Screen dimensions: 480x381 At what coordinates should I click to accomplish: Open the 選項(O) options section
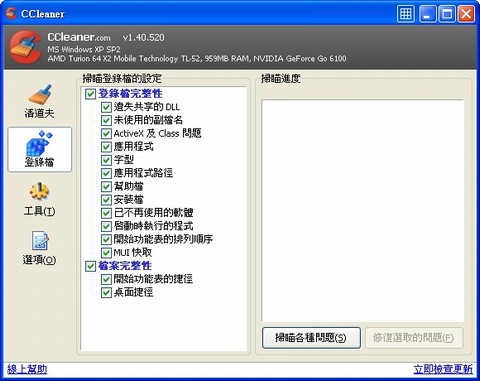click(x=39, y=248)
